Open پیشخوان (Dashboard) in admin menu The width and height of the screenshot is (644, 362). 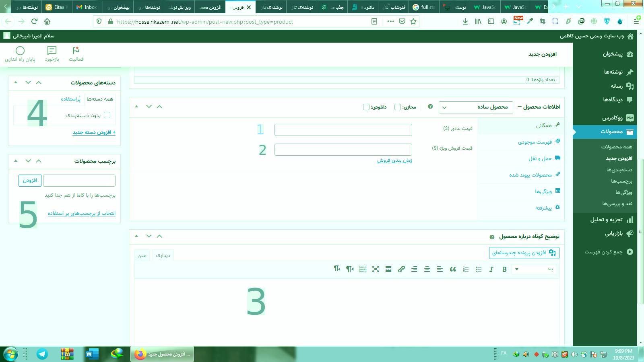point(605,54)
